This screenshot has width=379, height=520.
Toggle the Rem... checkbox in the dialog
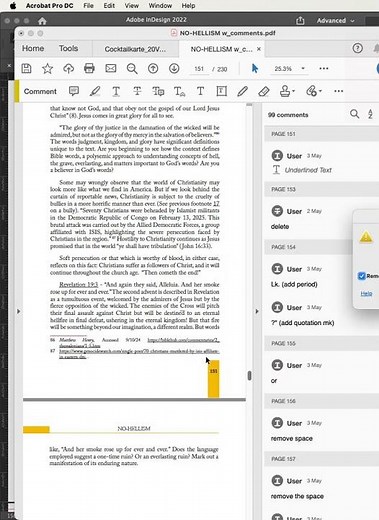(x=362, y=276)
